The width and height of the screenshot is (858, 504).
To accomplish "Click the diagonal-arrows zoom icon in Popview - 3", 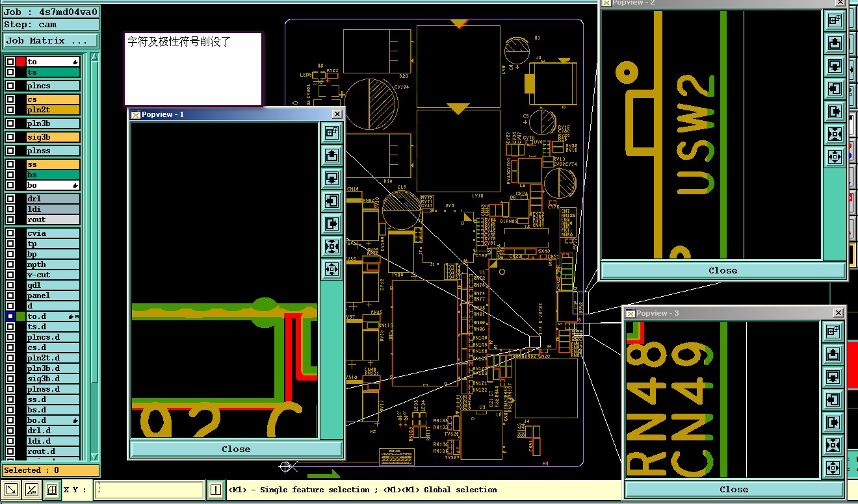I will [833, 446].
